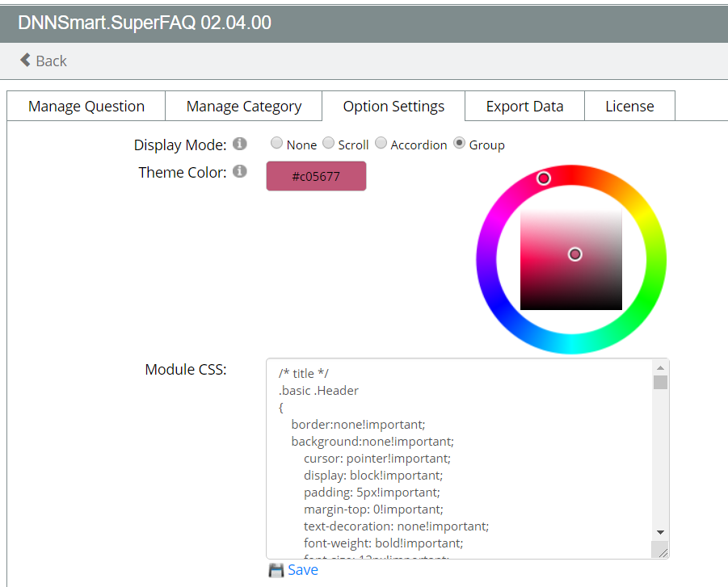The image size is (728, 587).
Task: Switch to the Manage Question tab
Action: tap(86, 107)
